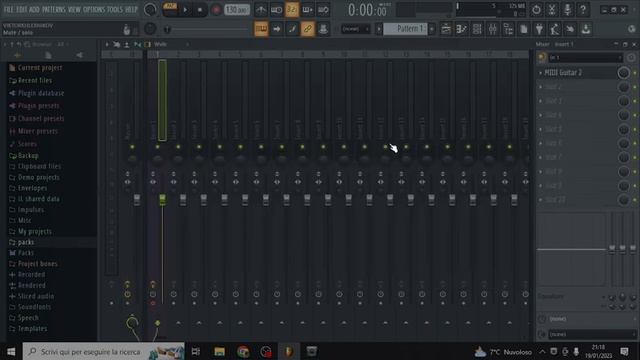Toggle Slot 6 enable LED
This screenshot has height=360, width=640.
pos(635,144)
